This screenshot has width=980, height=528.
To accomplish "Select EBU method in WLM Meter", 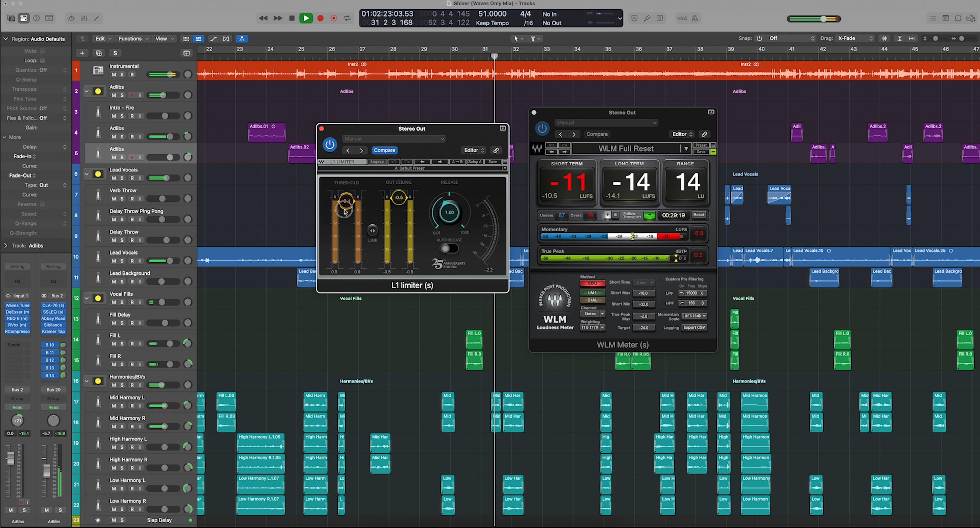I will (x=592, y=283).
